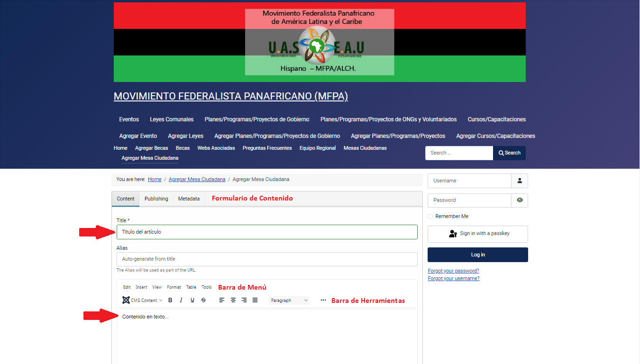Sign in with a passkey
This screenshot has width=640, height=364.
[x=478, y=234]
